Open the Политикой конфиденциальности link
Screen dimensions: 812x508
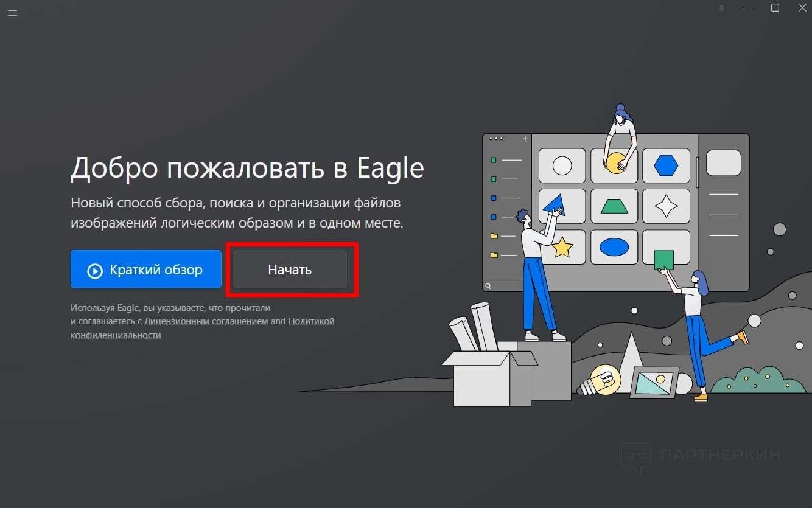(203, 328)
